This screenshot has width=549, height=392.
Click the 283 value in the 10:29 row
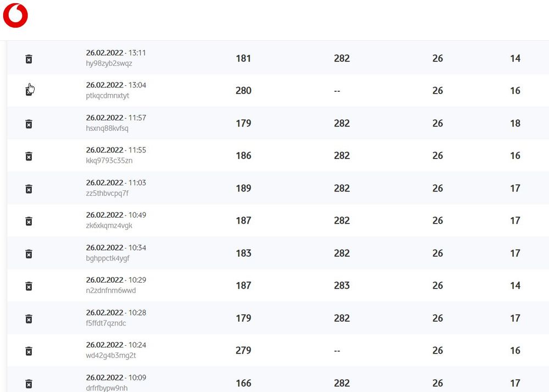click(x=342, y=285)
